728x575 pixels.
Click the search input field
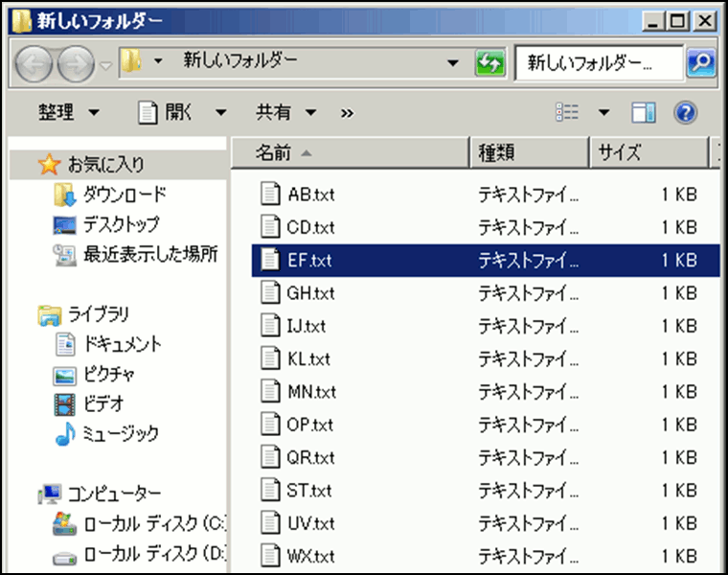click(598, 63)
